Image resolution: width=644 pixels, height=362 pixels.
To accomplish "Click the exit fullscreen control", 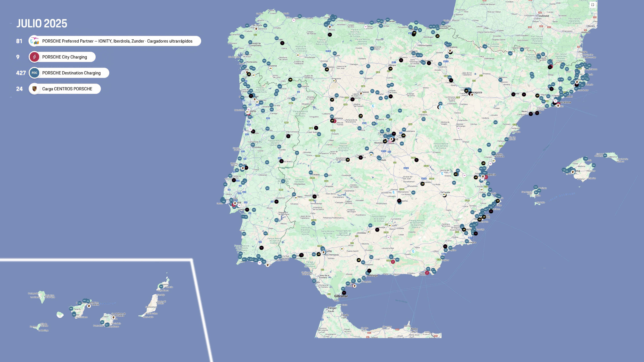I will [x=593, y=5].
